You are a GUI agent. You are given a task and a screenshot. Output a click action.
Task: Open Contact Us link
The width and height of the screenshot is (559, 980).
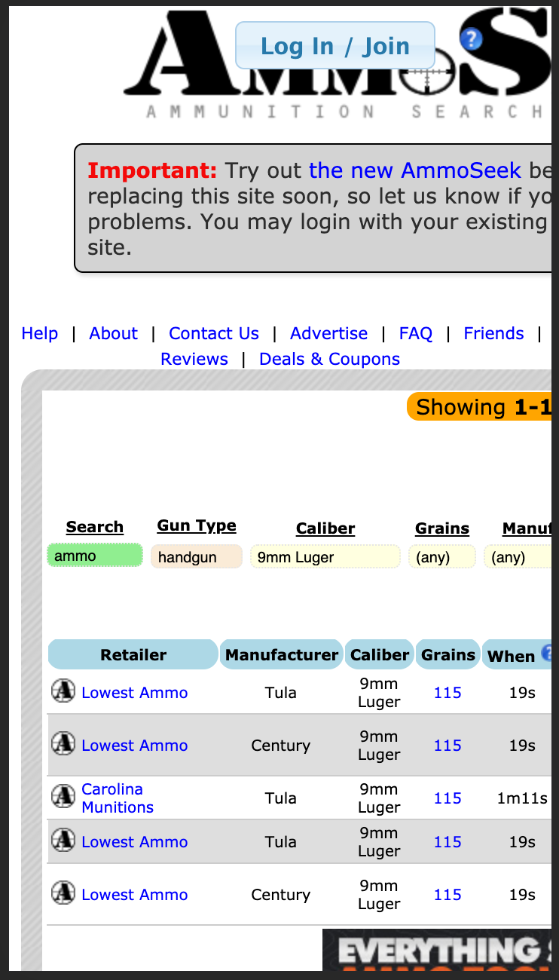click(x=214, y=333)
